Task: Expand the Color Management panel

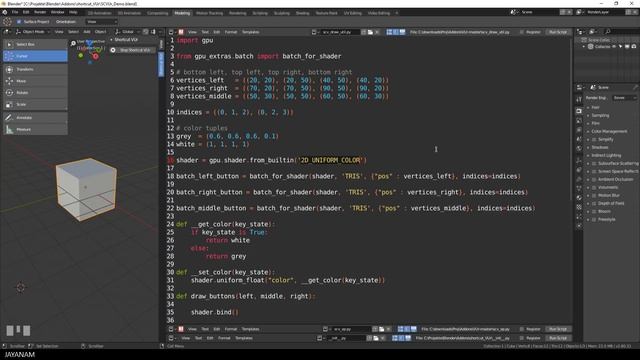Action: [609, 131]
